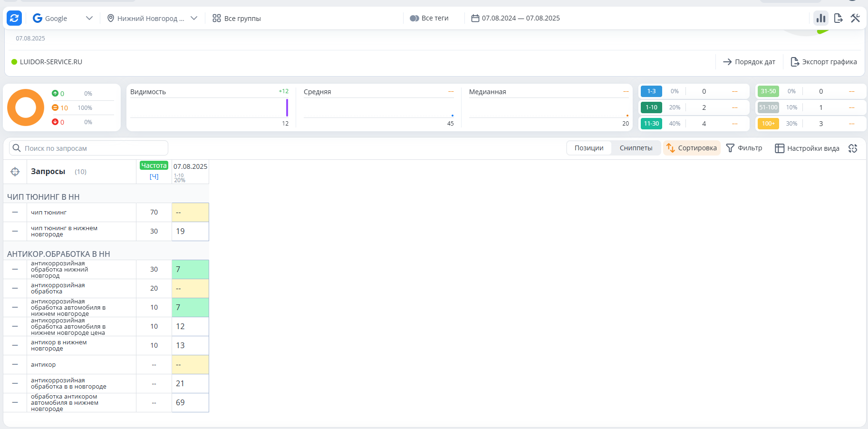Viewport: 868px width, 429px height.
Task: Click the dark green 1-10 positions badge
Action: tap(651, 107)
